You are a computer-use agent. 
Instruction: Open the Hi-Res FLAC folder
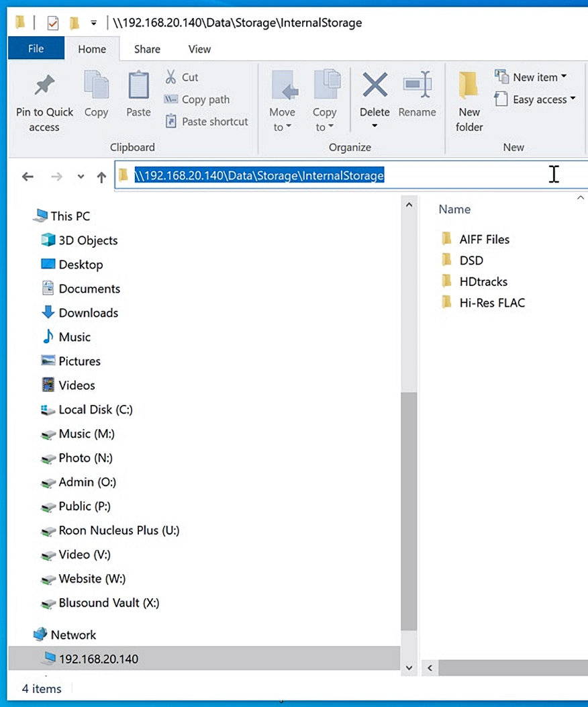coord(483,303)
